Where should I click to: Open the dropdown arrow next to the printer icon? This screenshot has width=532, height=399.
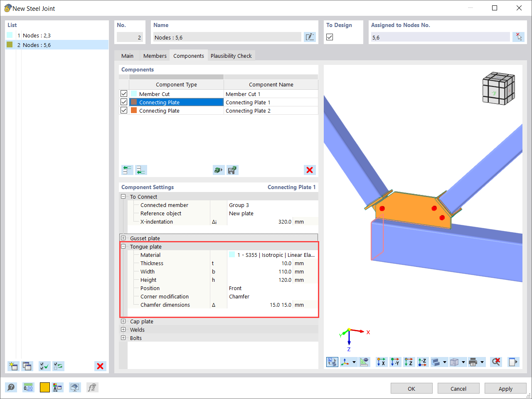click(x=482, y=362)
